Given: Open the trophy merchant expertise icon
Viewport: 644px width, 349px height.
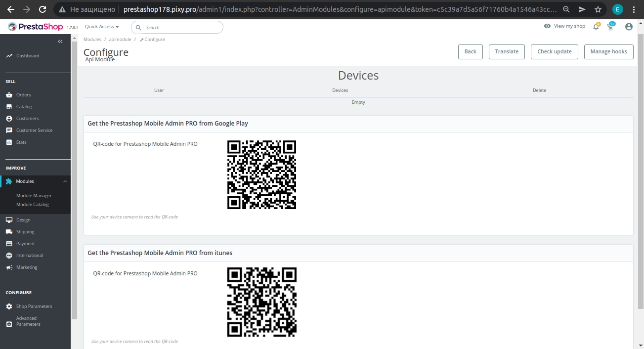Looking at the screenshot, I should tap(611, 27).
